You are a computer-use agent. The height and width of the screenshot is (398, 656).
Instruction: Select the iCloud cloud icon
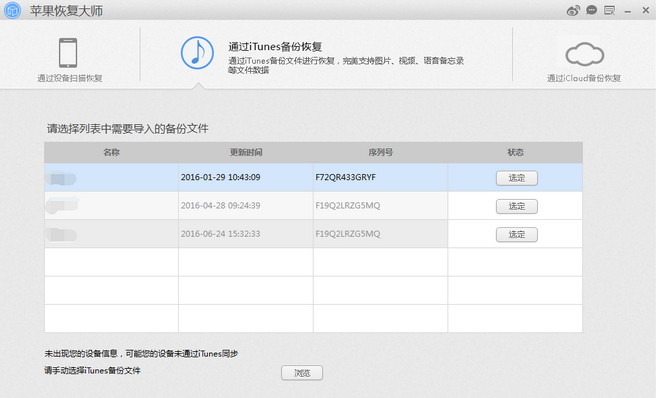[x=584, y=54]
